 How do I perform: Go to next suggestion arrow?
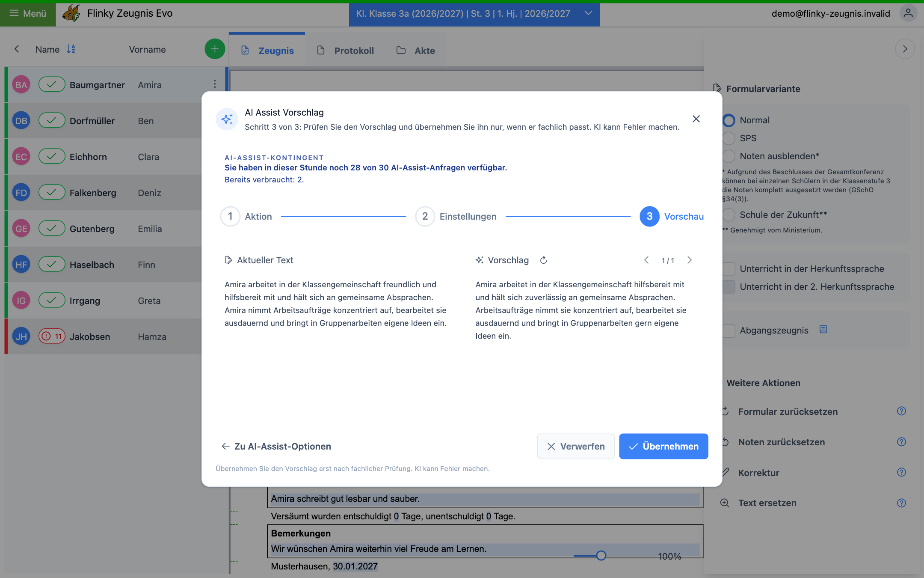point(689,260)
